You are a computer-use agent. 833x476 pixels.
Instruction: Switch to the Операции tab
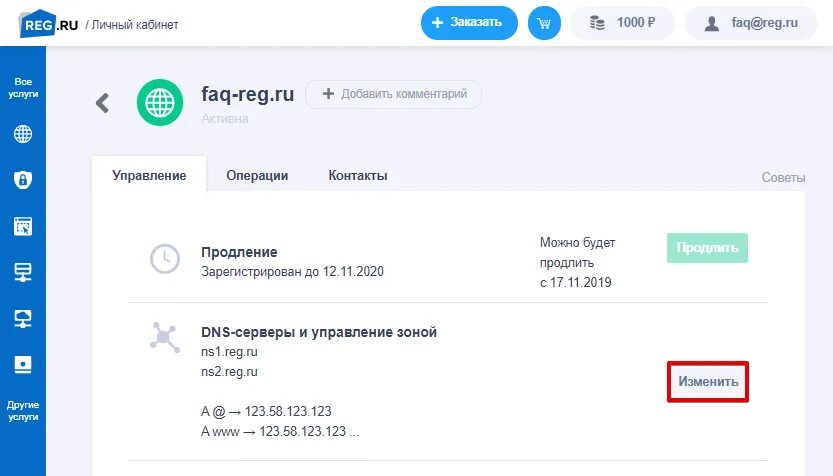[x=257, y=175]
